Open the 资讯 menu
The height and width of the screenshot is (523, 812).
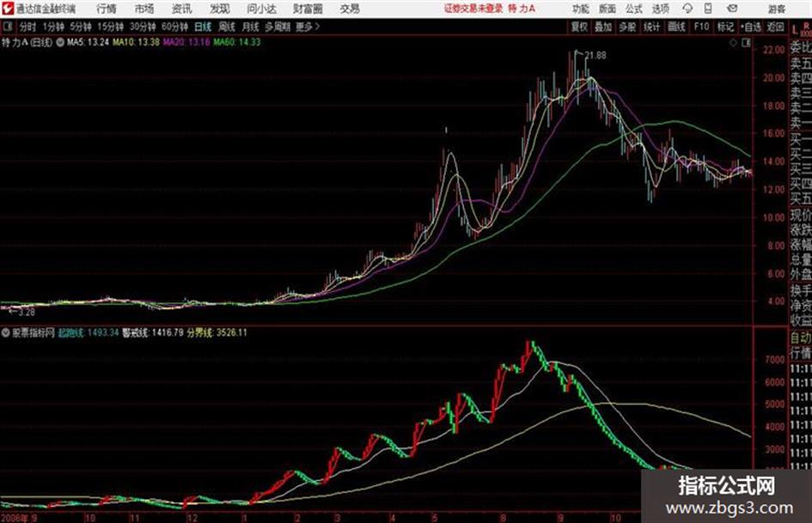182,9
